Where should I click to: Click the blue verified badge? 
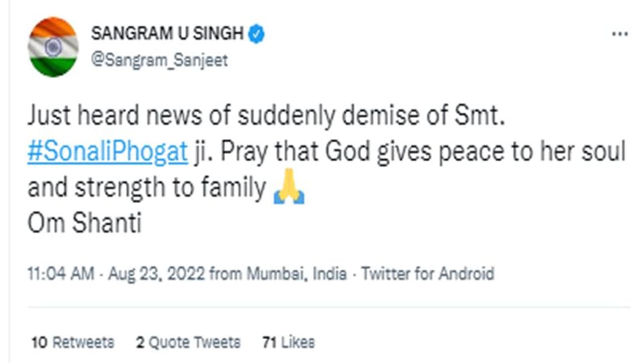point(257,34)
